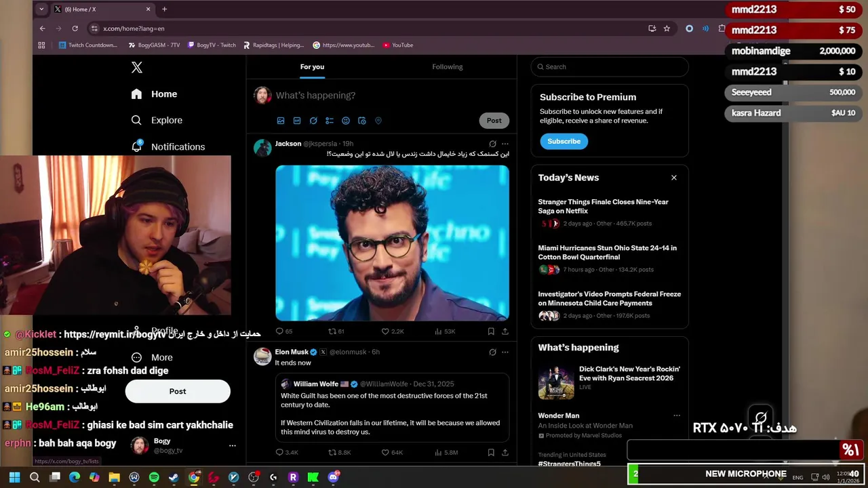Open the image in Jackson's post
868x488 pixels.
[x=392, y=243]
